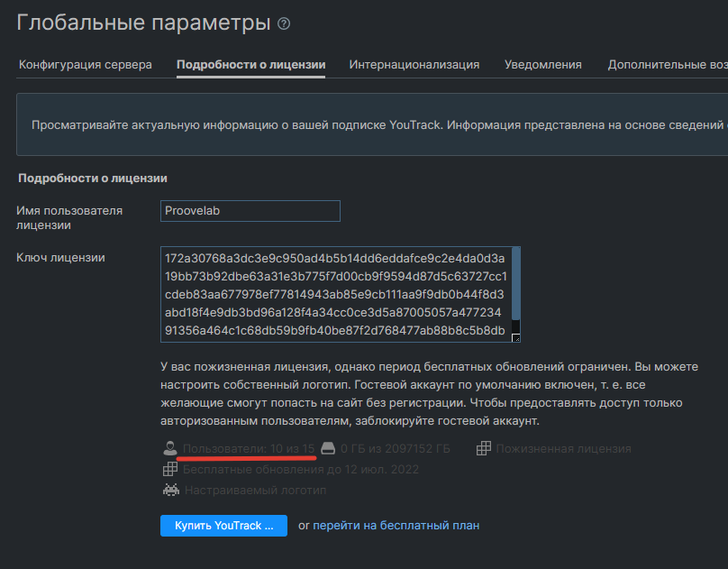
Task: Click the disk storage icon
Action: (x=329, y=448)
